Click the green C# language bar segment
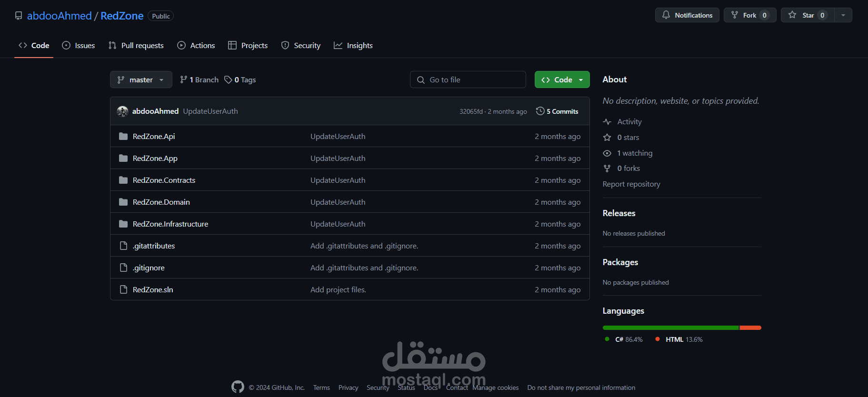868x397 pixels. coord(670,328)
